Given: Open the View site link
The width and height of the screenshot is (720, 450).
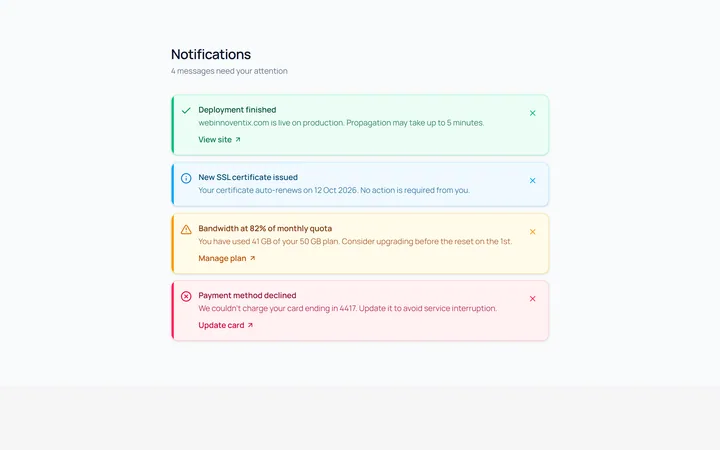Looking at the screenshot, I should click(x=219, y=140).
